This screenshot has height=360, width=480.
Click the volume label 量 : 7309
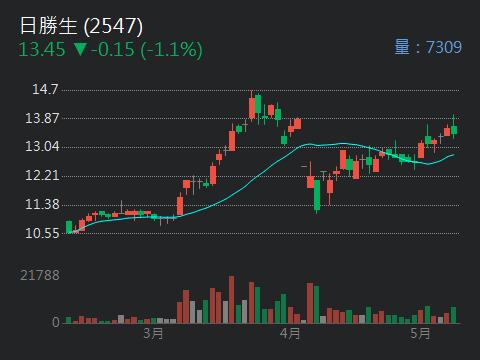(x=428, y=47)
